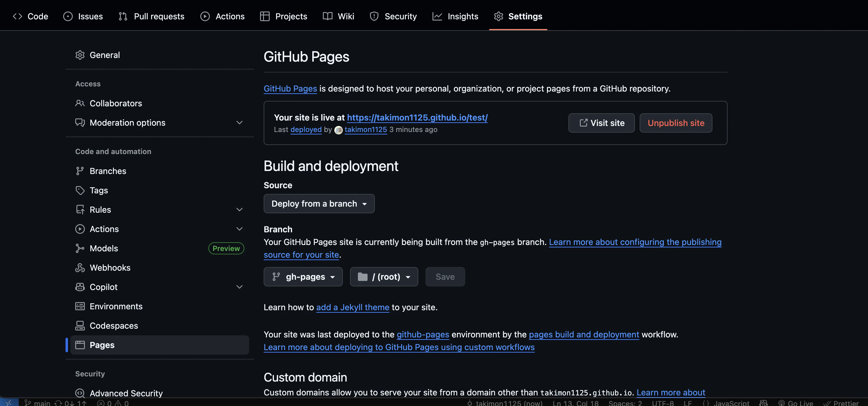The height and width of the screenshot is (406, 868).
Task: Expand the Actions section chevron in the sidebar
Action: [239, 229]
